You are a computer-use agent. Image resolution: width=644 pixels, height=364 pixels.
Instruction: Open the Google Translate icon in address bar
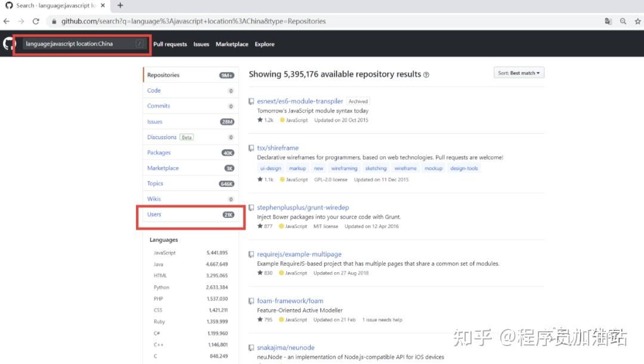click(x=608, y=21)
